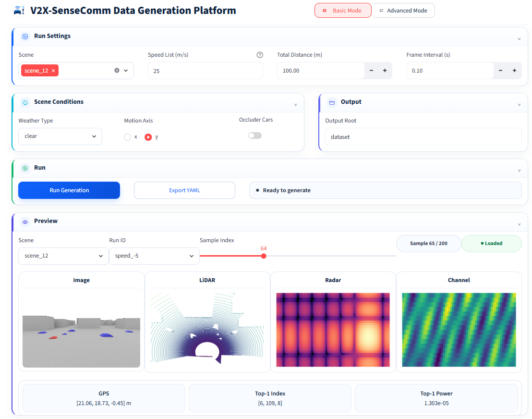Collapse the Run Settings panel
The height and width of the screenshot is (419, 532).
pos(519,39)
